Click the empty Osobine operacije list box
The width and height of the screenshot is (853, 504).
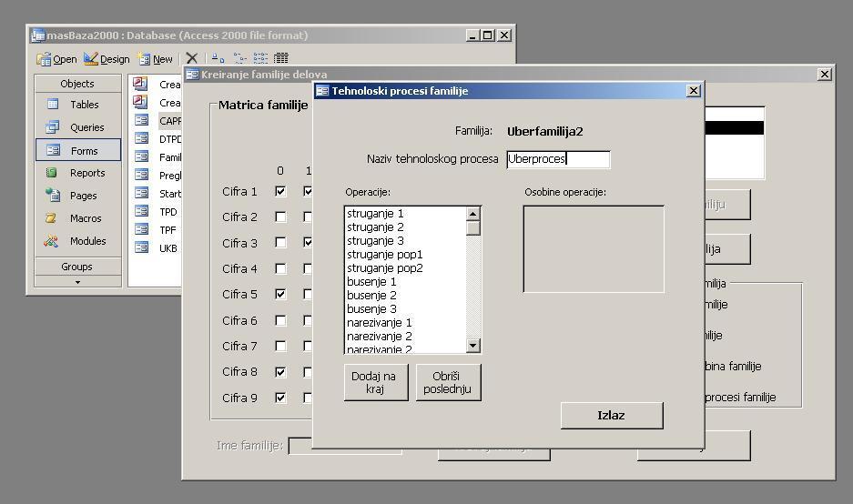tap(594, 249)
